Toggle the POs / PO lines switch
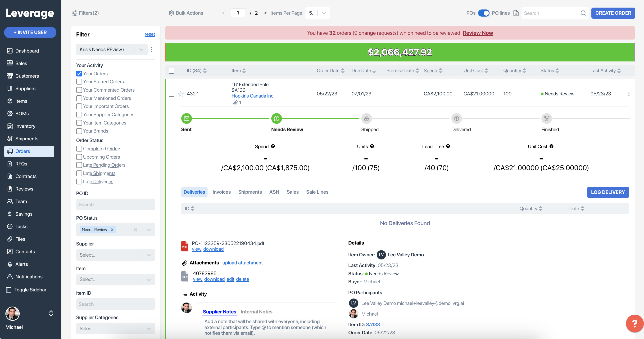The image size is (644, 339). [x=484, y=13]
